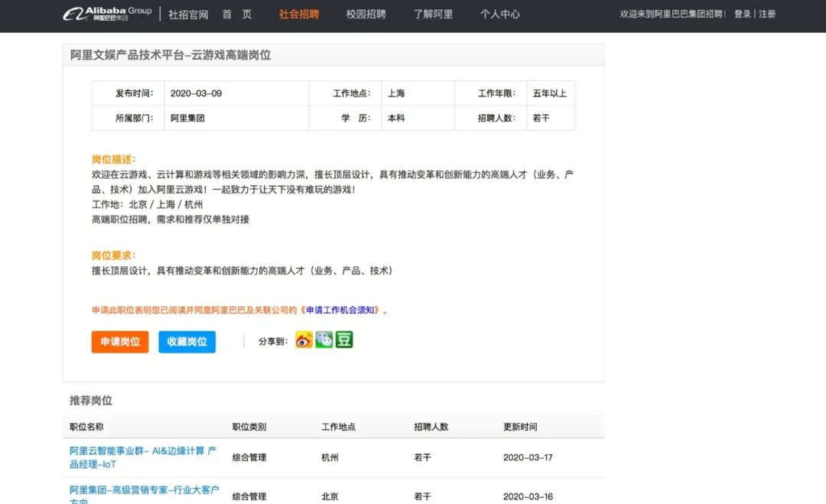Select the work location value 上海

tap(396, 93)
